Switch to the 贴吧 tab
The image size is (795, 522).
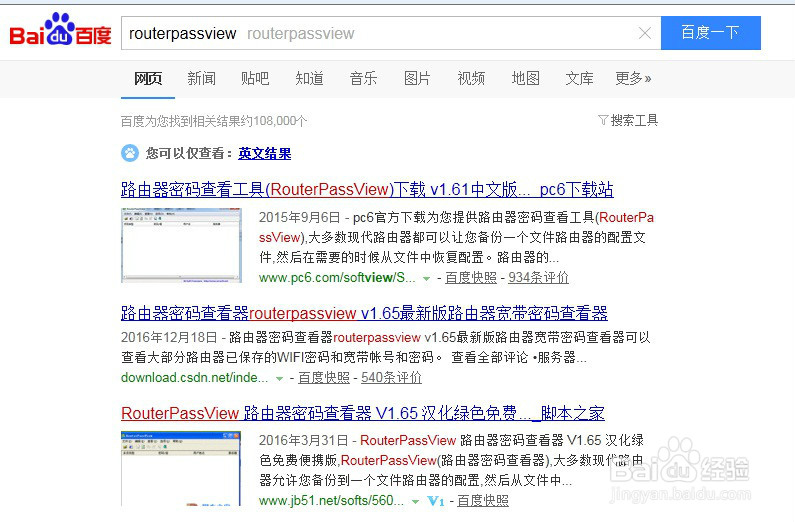click(x=255, y=79)
